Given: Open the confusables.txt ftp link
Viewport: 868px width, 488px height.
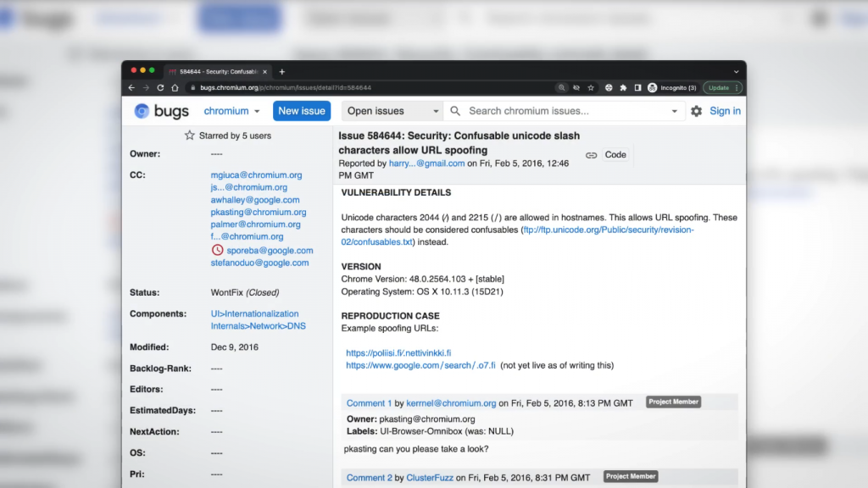Looking at the screenshot, I should [518, 236].
